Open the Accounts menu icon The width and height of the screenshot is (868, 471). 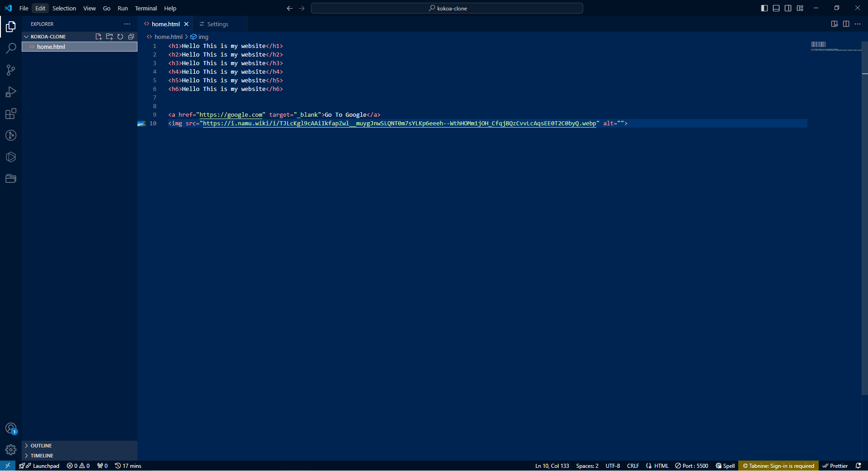pyautogui.click(x=11, y=428)
